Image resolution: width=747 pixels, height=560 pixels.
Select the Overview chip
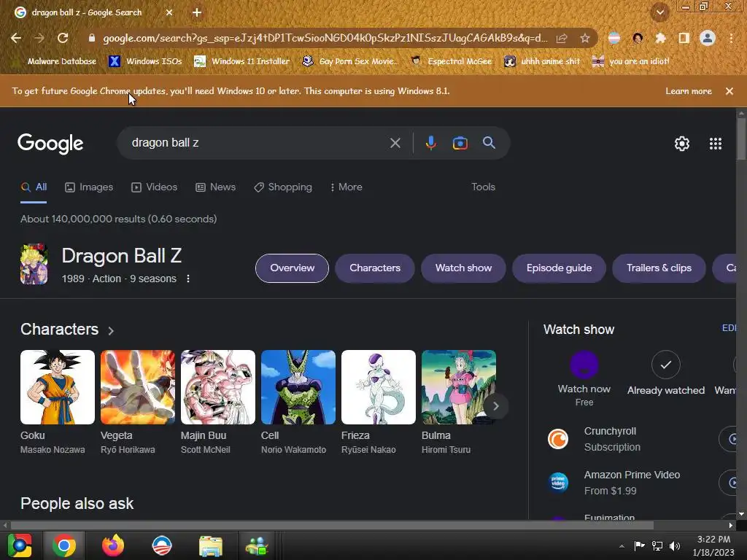click(292, 268)
